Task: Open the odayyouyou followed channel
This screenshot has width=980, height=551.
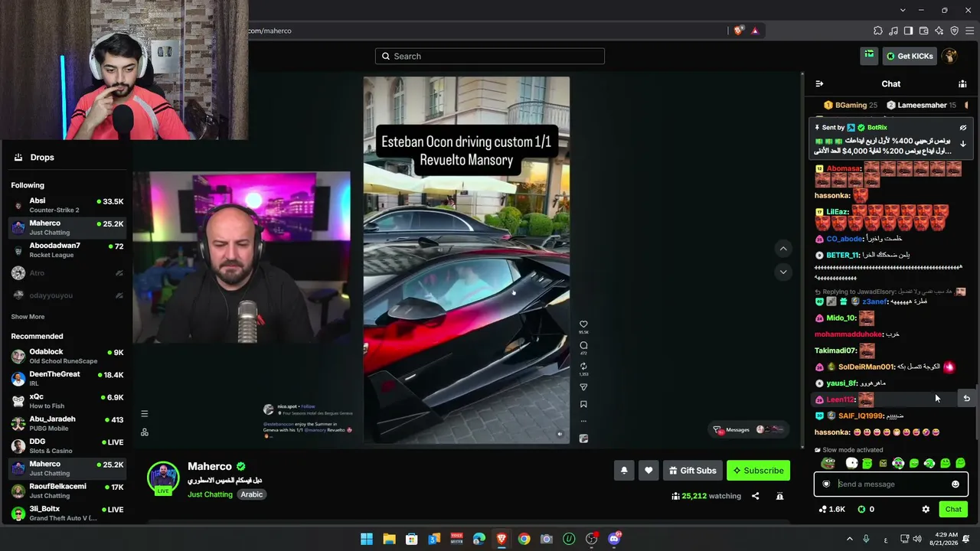Action: pos(67,295)
